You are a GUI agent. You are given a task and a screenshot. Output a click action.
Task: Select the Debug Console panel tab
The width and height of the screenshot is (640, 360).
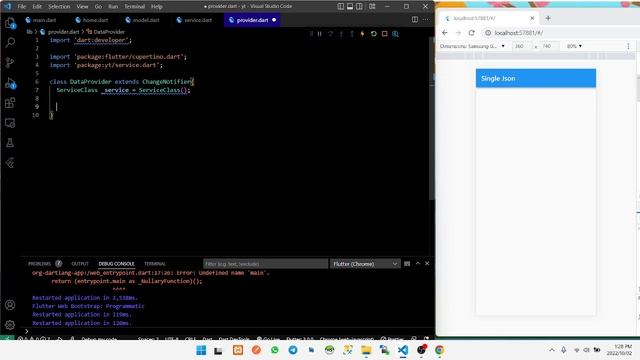[116, 264]
